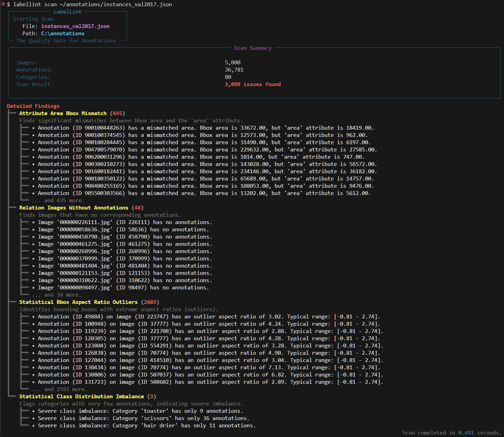Select the Statistical Class Distribution Imbalance heading

[81, 397]
